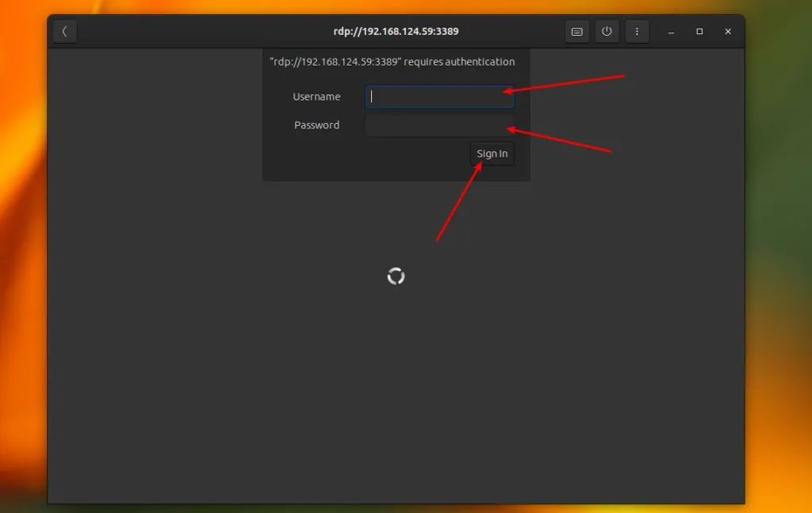Minimize the remote connection window

click(671, 32)
